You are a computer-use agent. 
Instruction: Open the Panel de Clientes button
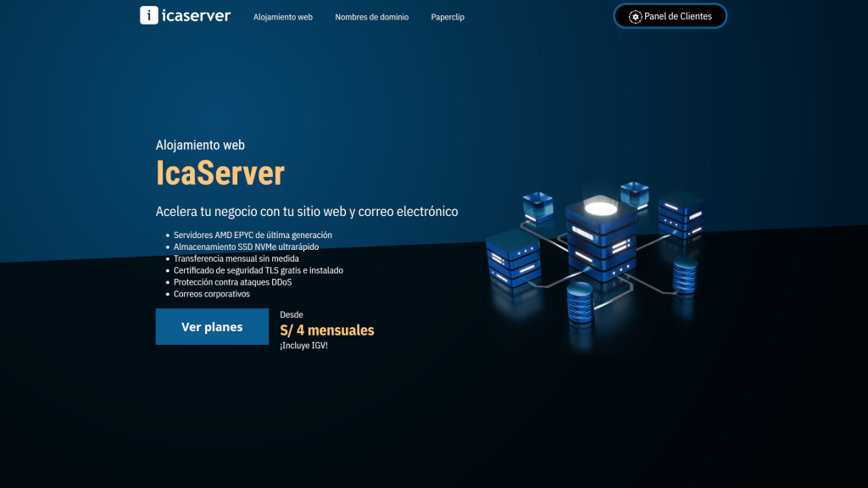tap(670, 16)
